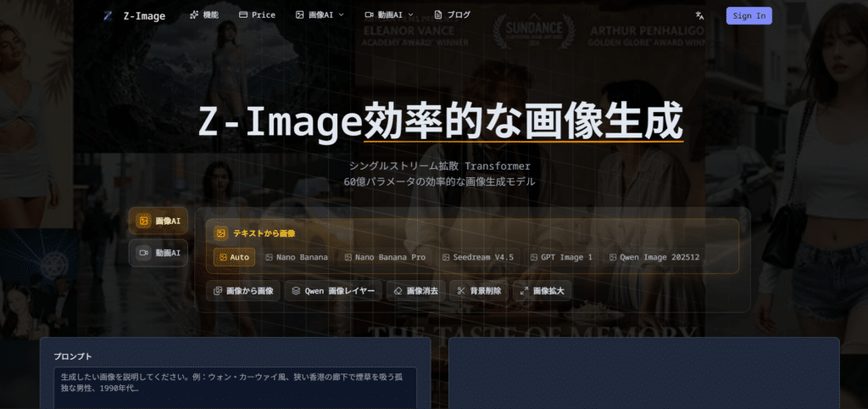This screenshot has height=409, width=868.
Task: Expand the 画像AI dropdown in navbar
Action: (320, 15)
